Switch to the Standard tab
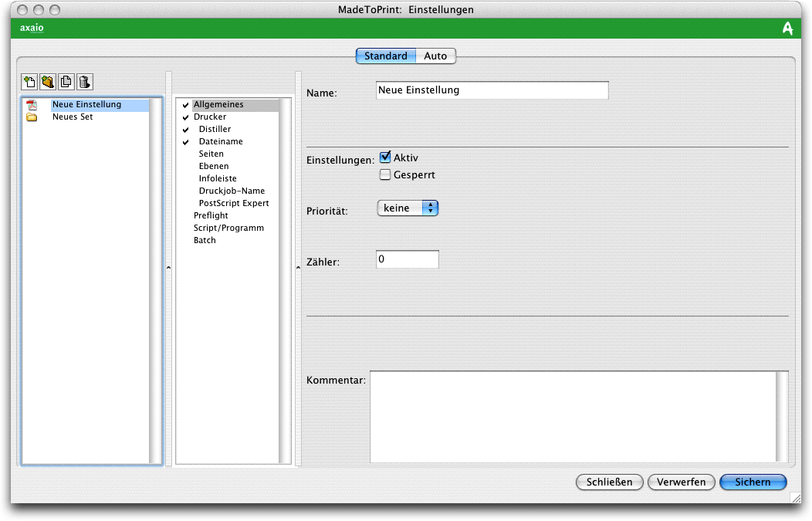Screen dimensions: 812x521 point(386,56)
